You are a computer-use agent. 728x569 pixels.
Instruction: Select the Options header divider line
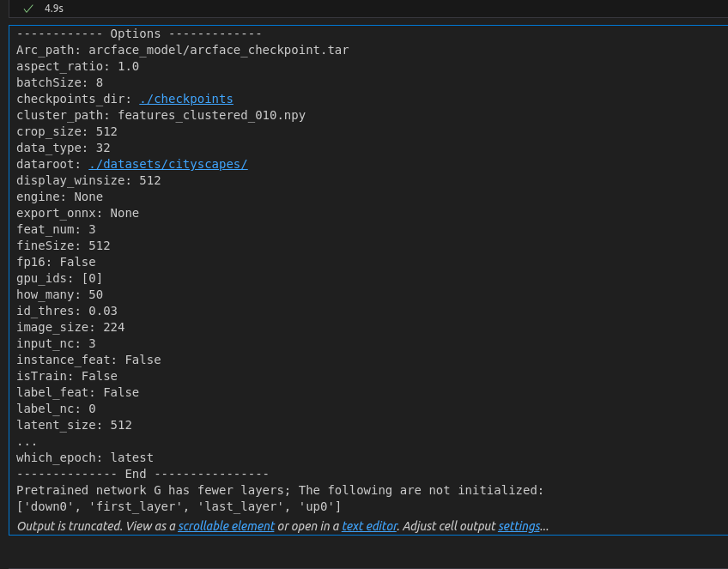pyautogui.click(x=138, y=33)
